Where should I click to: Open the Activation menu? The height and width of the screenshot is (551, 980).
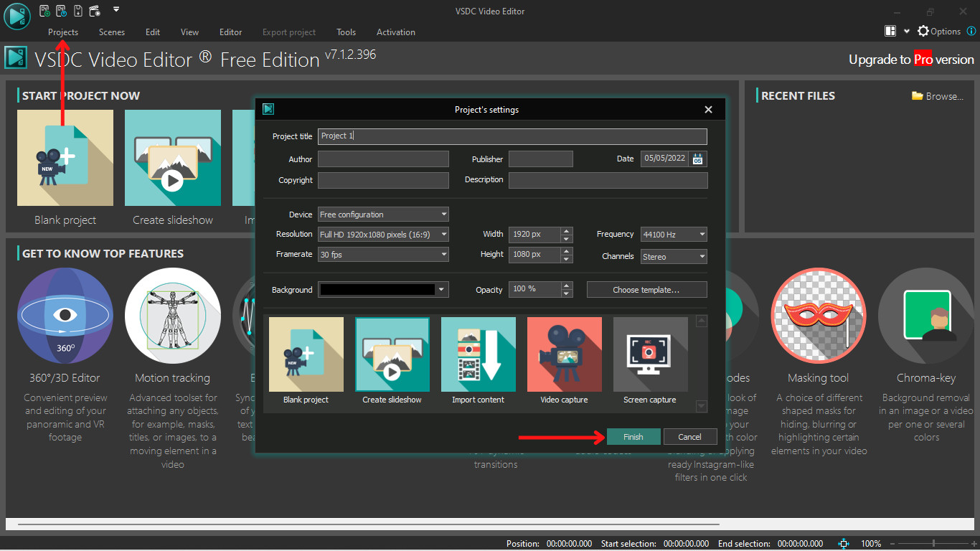[396, 32]
